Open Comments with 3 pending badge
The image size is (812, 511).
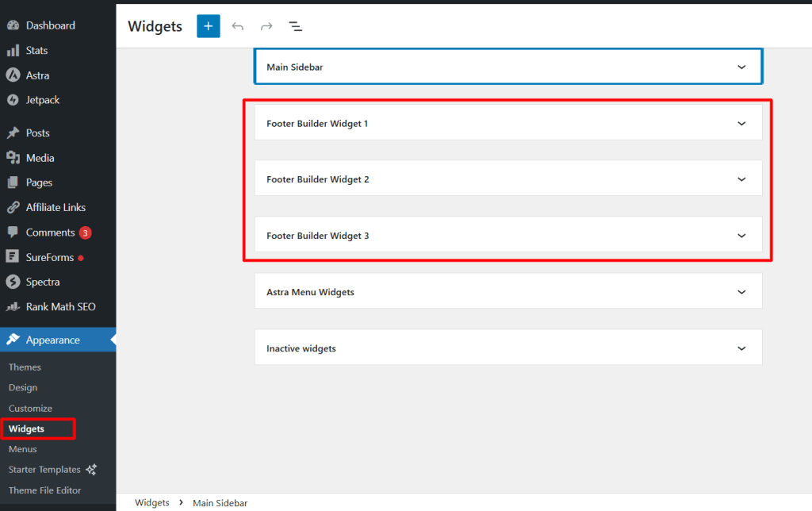[x=50, y=232]
